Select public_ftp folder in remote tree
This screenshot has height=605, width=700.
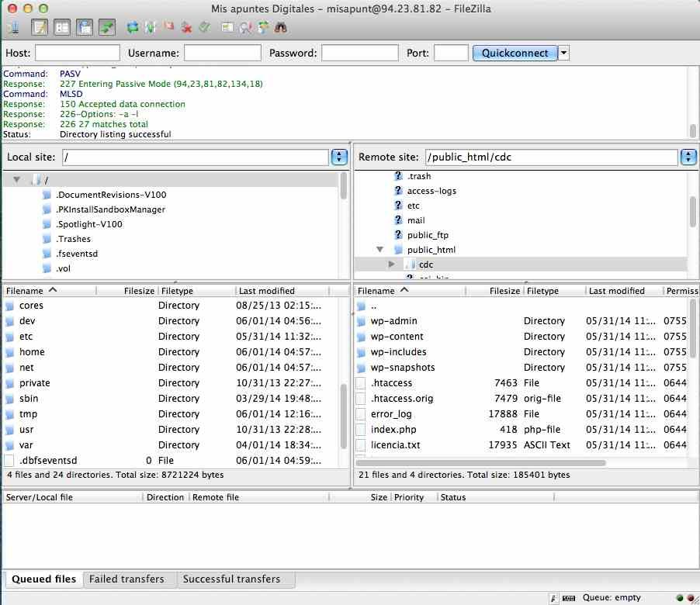[428, 235]
